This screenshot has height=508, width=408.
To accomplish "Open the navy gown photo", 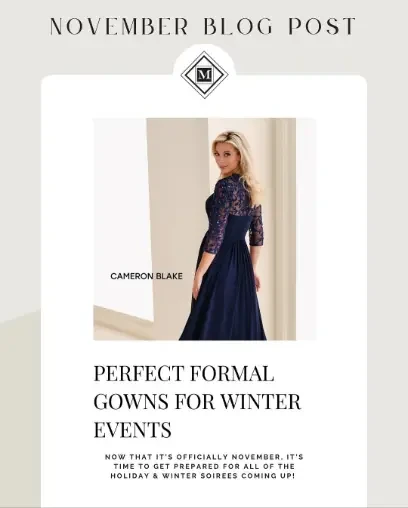I will (x=204, y=229).
